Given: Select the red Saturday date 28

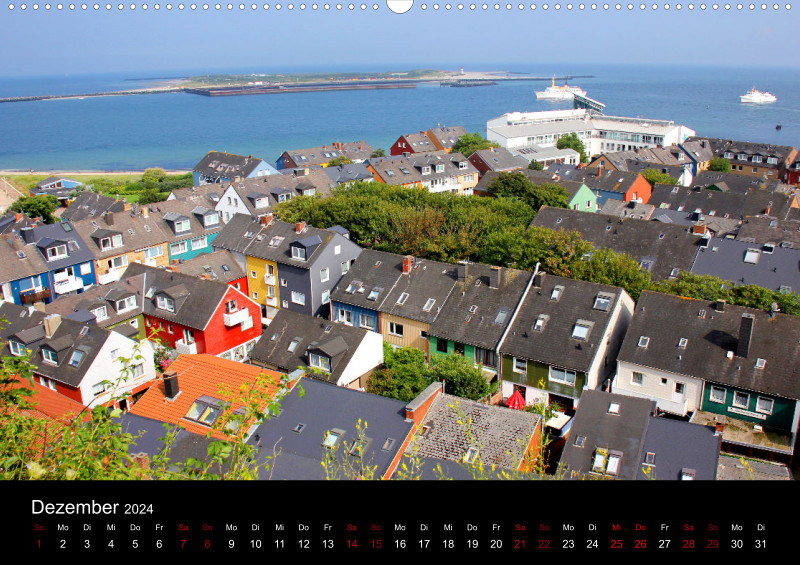Looking at the screenshot, I should 689,544.
